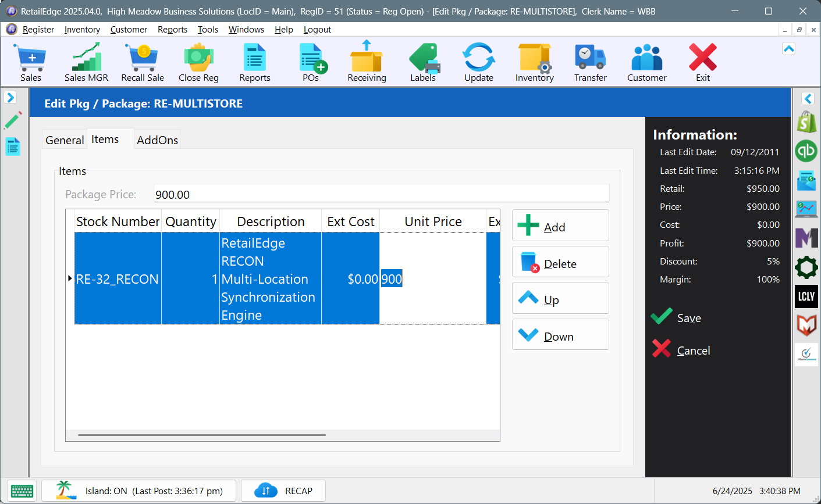
Task: Click the green gear icon in right sidebar
Action: (x=806, y=267)
